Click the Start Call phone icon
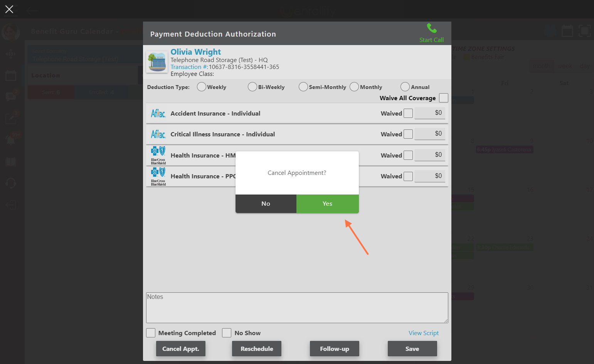Viewport: 594px width, 364px height. pyautogui.click(x=432, y=28)
